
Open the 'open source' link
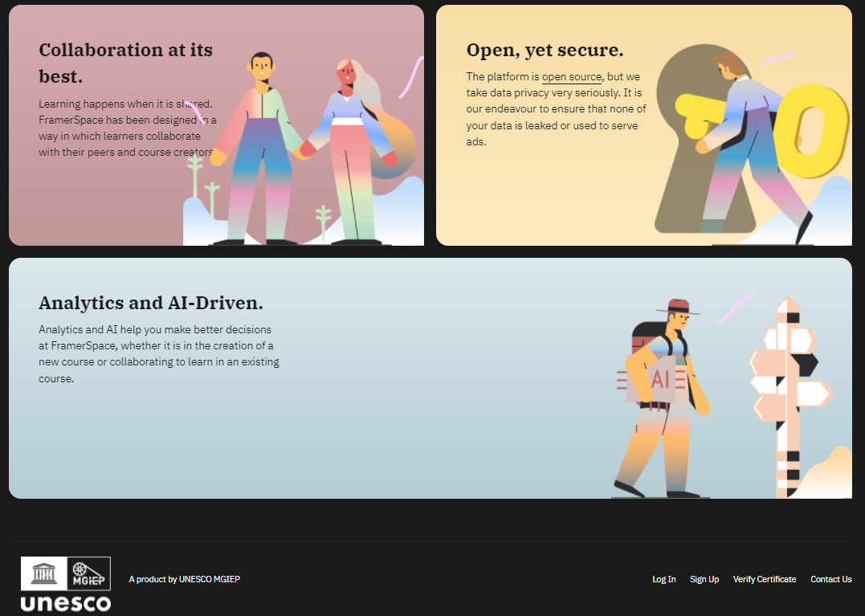tap(571, 77)
